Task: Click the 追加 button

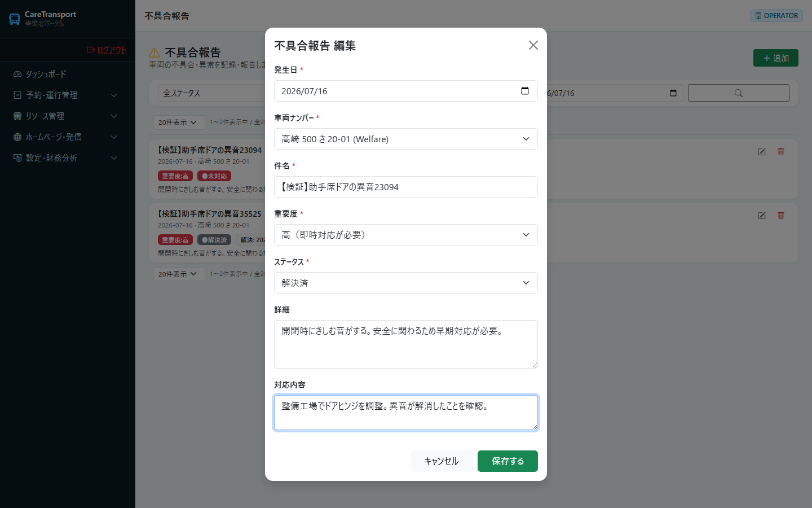Action: coord(776,58)
